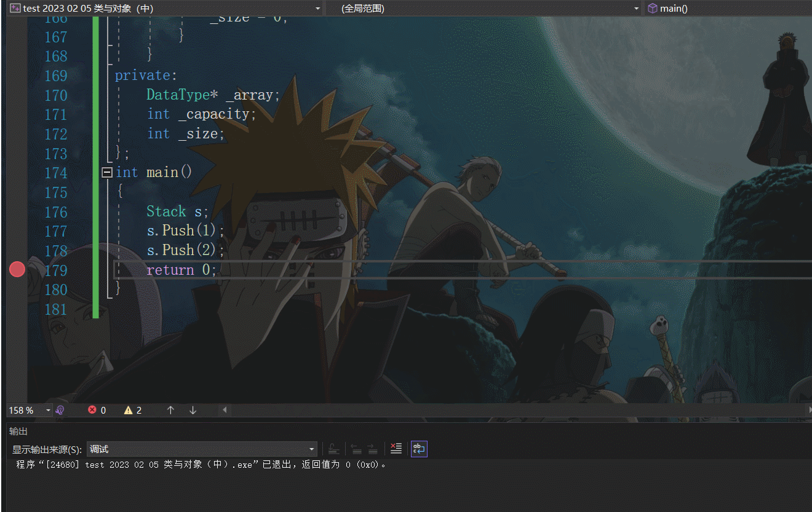
Task: Click the code health indicator icon beside zoom
Action: pos(60,410)
